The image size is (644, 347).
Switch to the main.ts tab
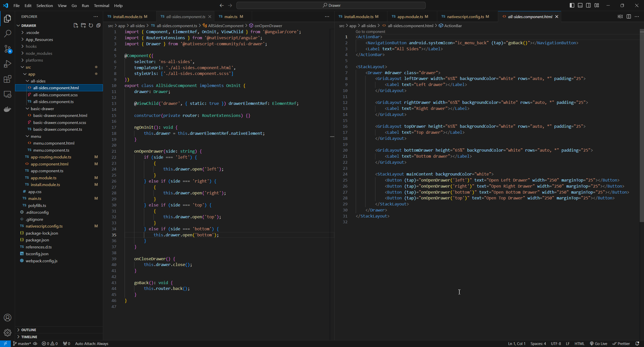pyautogui.click(x=231, y=17)
